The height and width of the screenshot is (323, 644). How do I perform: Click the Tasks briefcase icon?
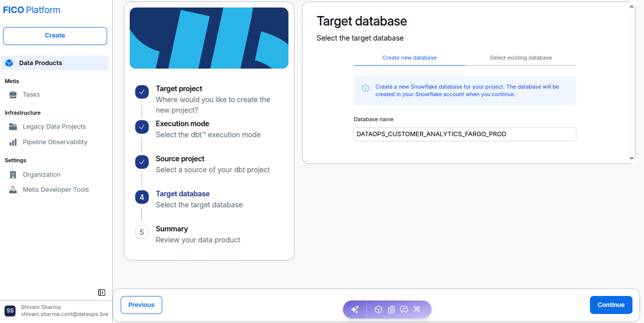pyautogui.click(x=13, y=95)
